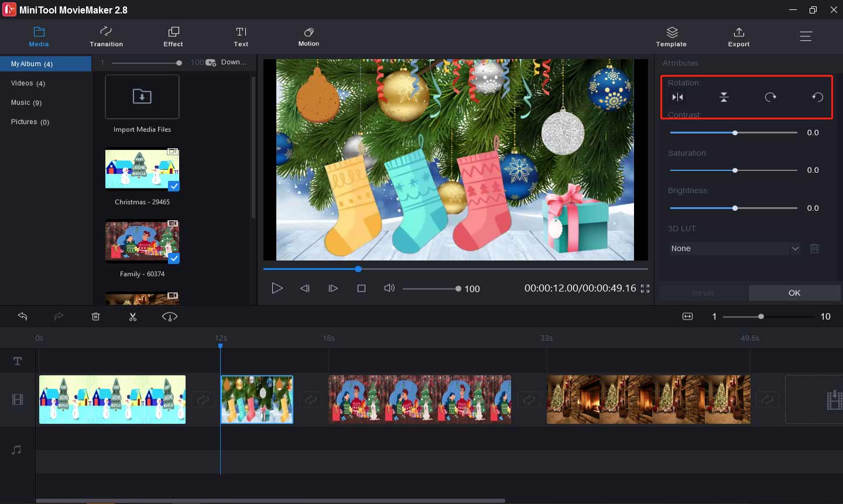Open the Speed control tool in the timeline toolbar
This screenshot has height=504, width=843.
(169, 316)
